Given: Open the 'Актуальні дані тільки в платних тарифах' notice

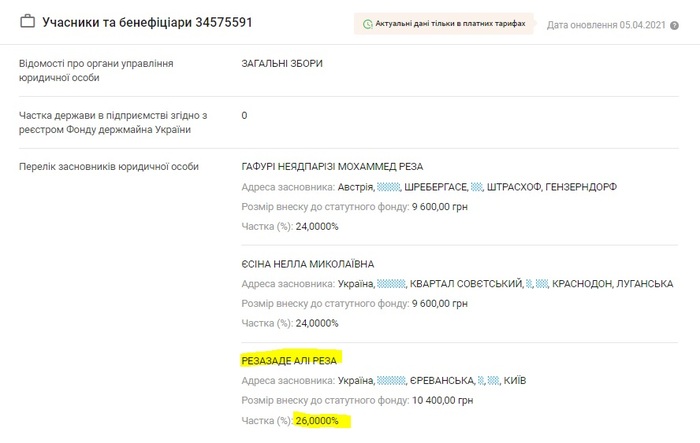Looking at the screenshot, I should tap(450, 22).
